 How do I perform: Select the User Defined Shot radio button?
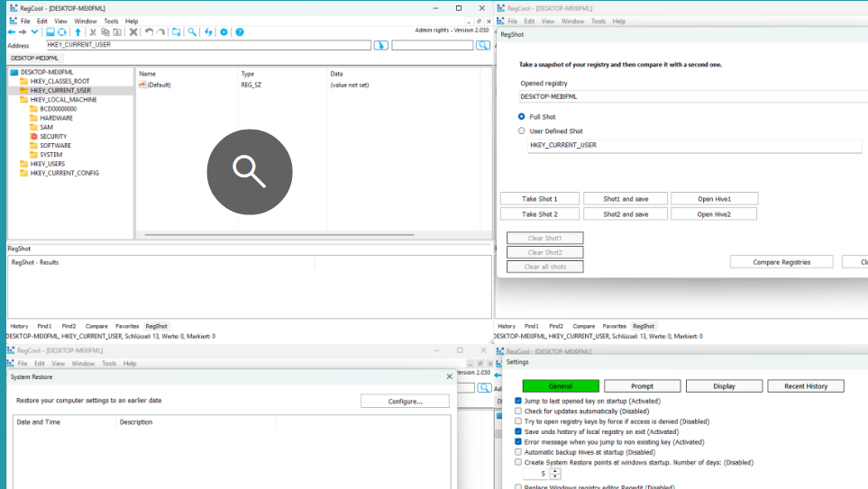[x=522, y=131]
